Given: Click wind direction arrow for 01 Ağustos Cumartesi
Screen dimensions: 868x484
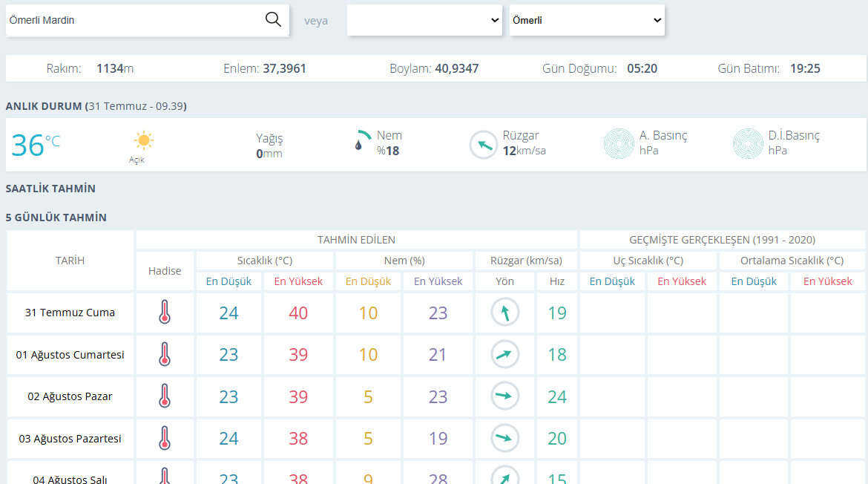Looking at the screenshot, I should coord(505,354).
